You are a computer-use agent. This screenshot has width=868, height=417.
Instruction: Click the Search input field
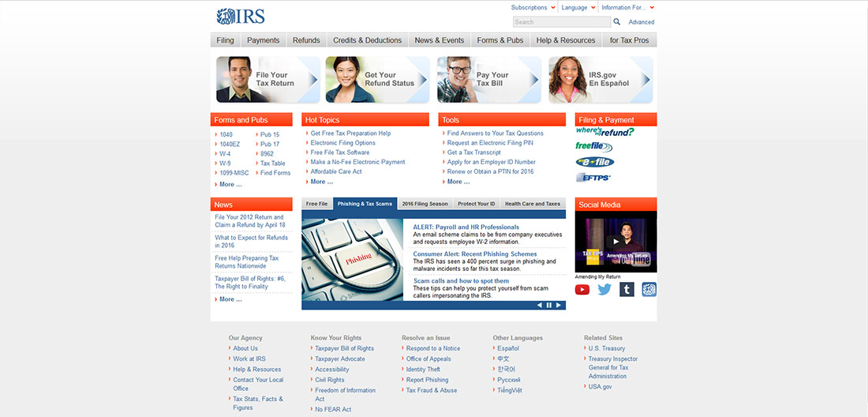561,22
